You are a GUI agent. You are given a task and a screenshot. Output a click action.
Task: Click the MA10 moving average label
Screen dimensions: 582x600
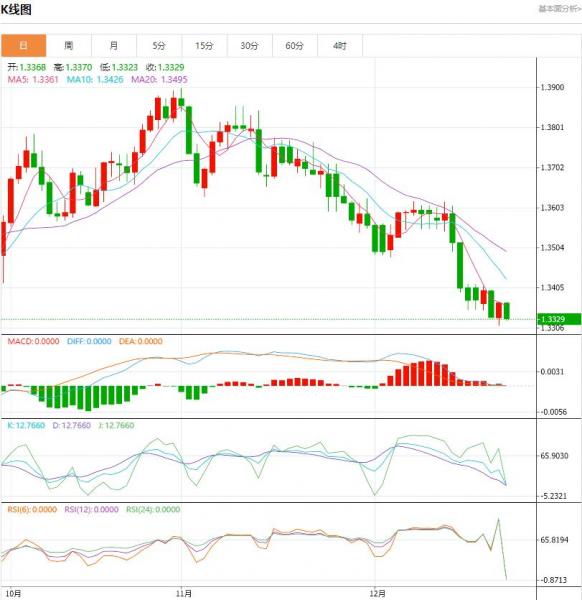click(95, 80)
